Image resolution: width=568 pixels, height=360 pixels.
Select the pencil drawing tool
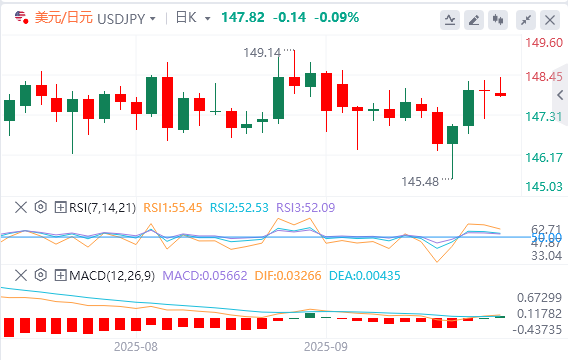474,20
